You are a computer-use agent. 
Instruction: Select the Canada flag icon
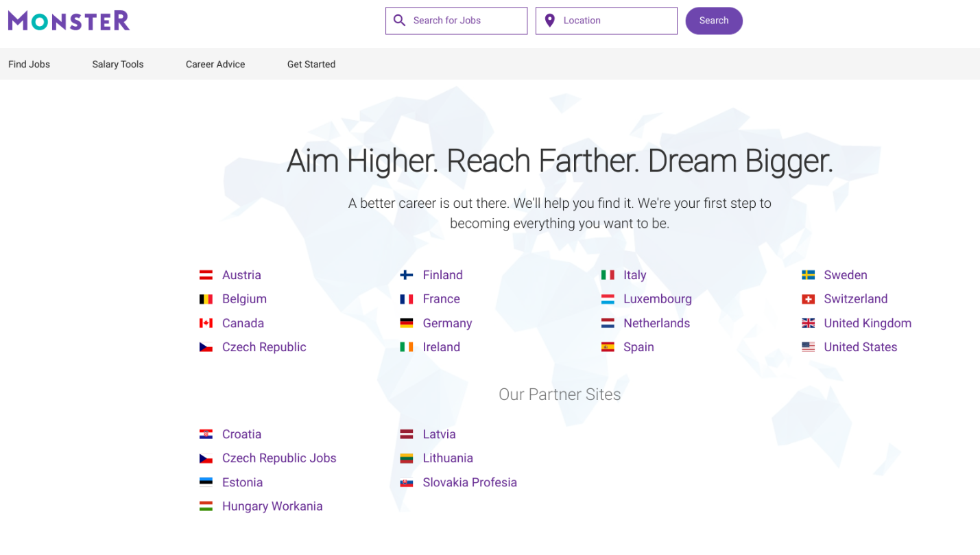pyautogui.click(x=206, y=322)
